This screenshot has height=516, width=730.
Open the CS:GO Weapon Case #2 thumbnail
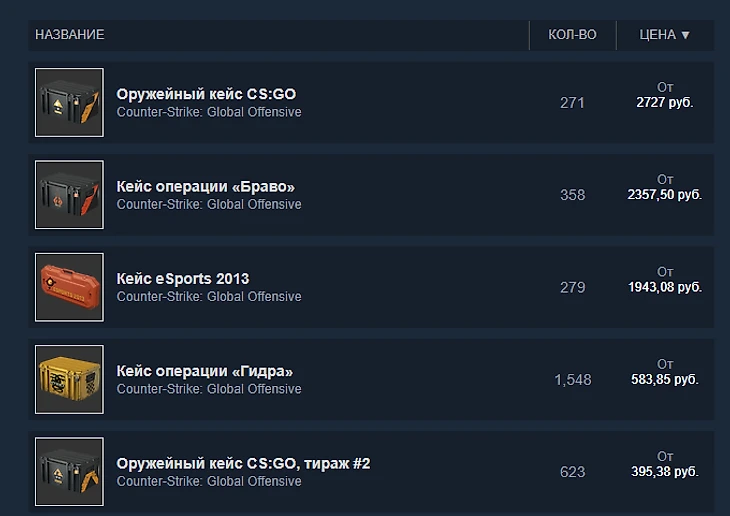pyautogui.click(x=69, y=471)
